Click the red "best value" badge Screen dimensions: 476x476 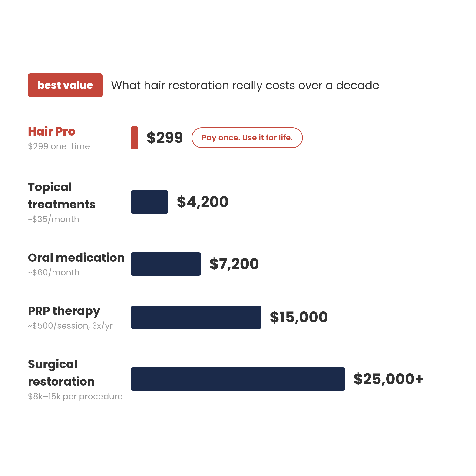tap(65, 85)
